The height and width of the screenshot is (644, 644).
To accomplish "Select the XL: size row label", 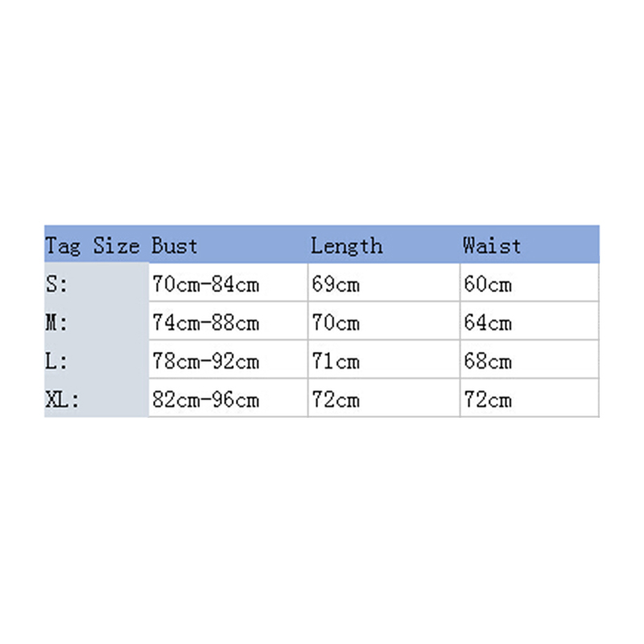I will (62, 400).
